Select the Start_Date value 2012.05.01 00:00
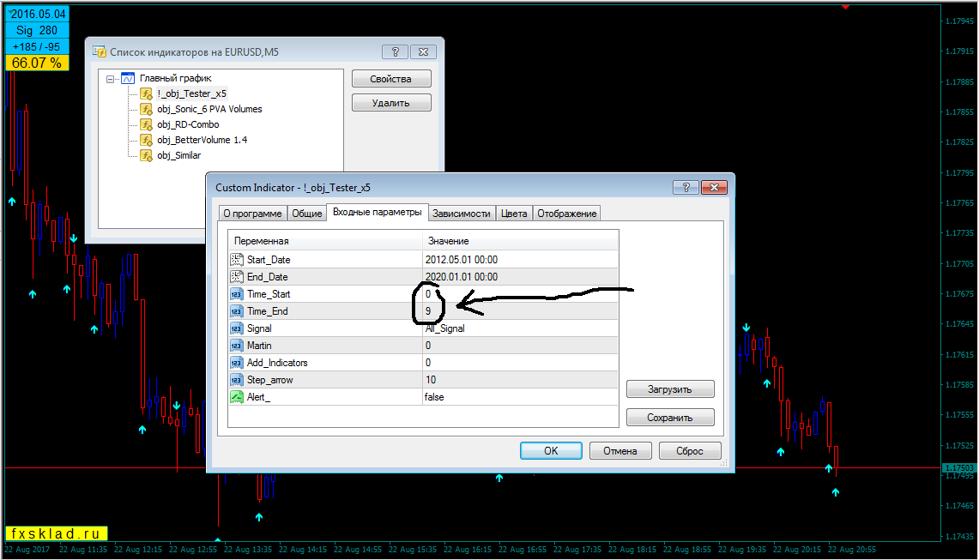 [521, 260]
